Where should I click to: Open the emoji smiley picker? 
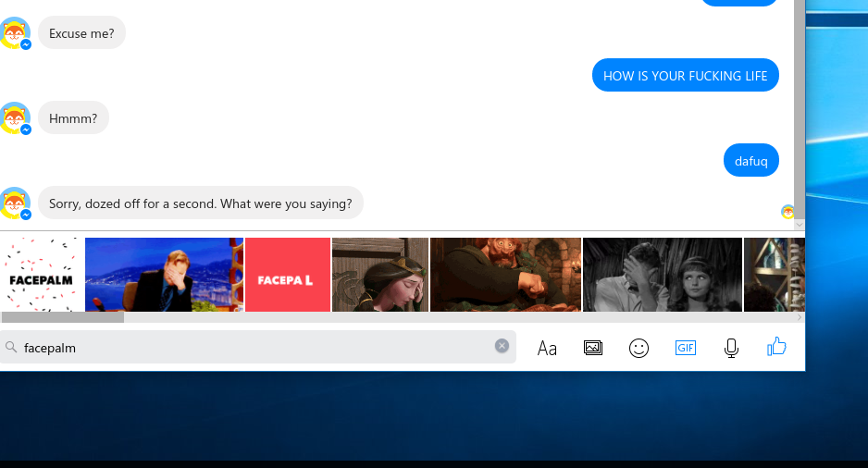639,348
